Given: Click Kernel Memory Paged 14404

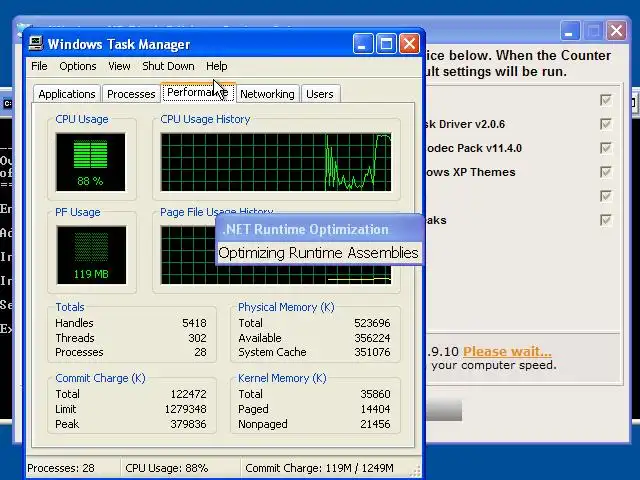Looking at the screenshot, I should 376,409.
